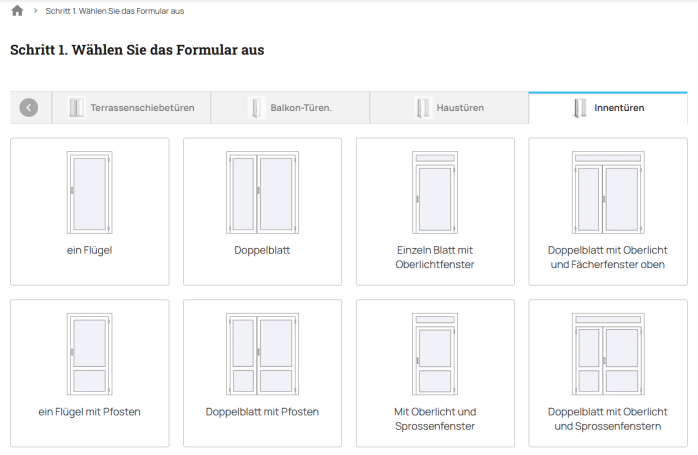Viewport: 698px width, 455px height.
Task: Choose the Doppelblatt door icon
Action: [x=262, y=192]
